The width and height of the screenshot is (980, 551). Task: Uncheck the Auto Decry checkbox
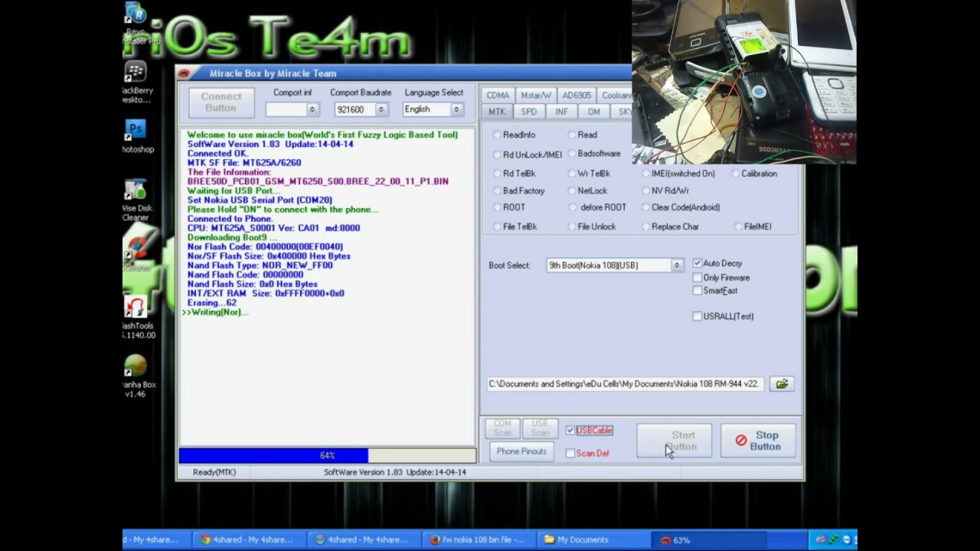point(697,263)
